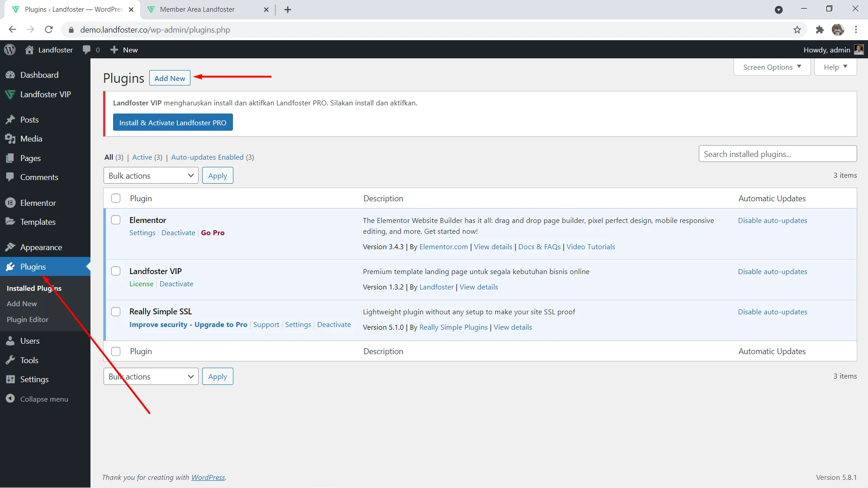Click the Users person icon
868x488 pixels.
10,341
